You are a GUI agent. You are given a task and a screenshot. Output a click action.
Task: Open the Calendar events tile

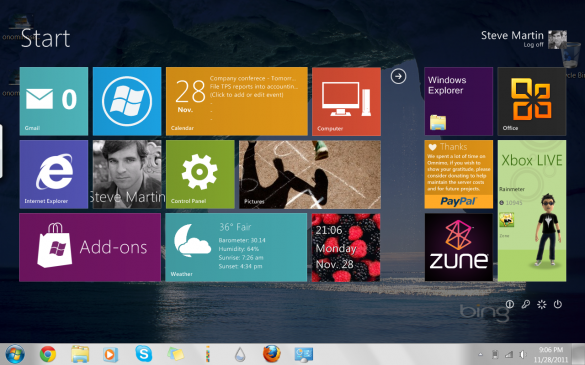coord(237,101)
